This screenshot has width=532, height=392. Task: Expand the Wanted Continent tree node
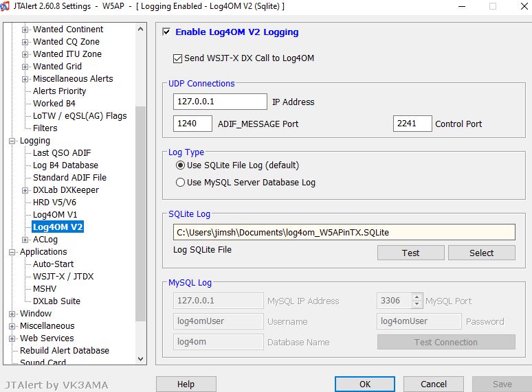(25, 30)
